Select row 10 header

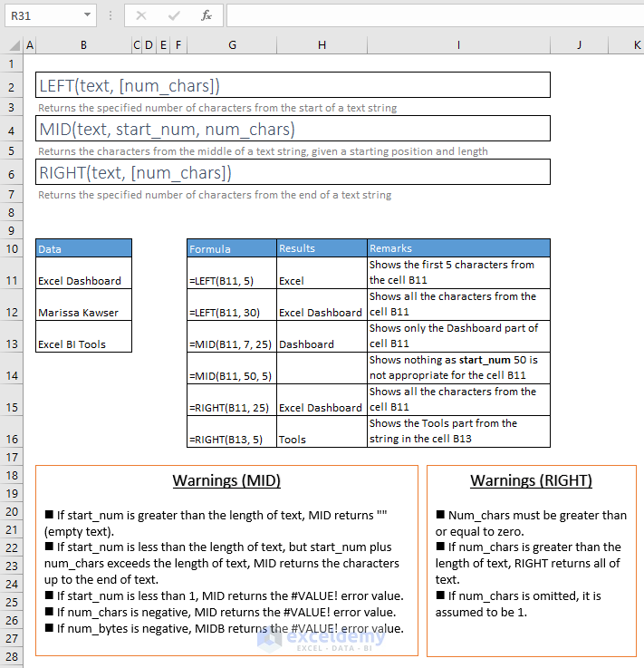12,248
